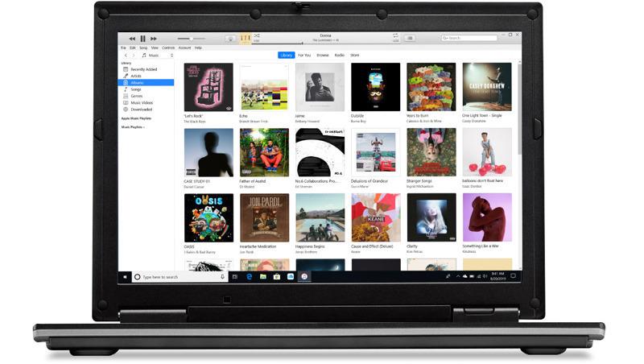The image size is (644, 364).
Task: Select Recently Added in sidebar
Action: (143, 69)
